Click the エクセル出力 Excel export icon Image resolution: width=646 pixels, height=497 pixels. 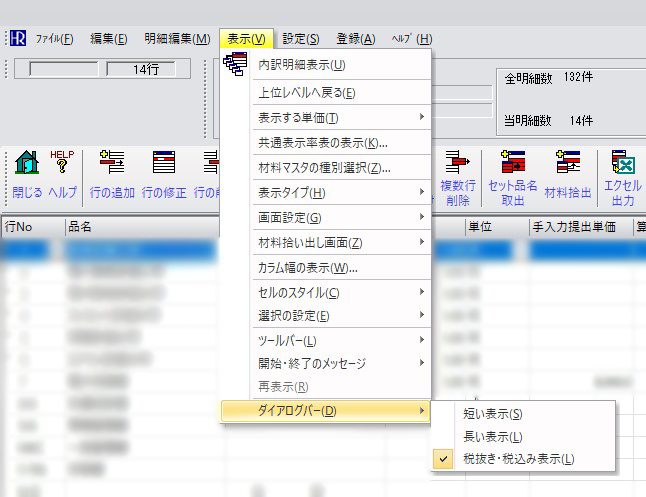coord(624,164)
